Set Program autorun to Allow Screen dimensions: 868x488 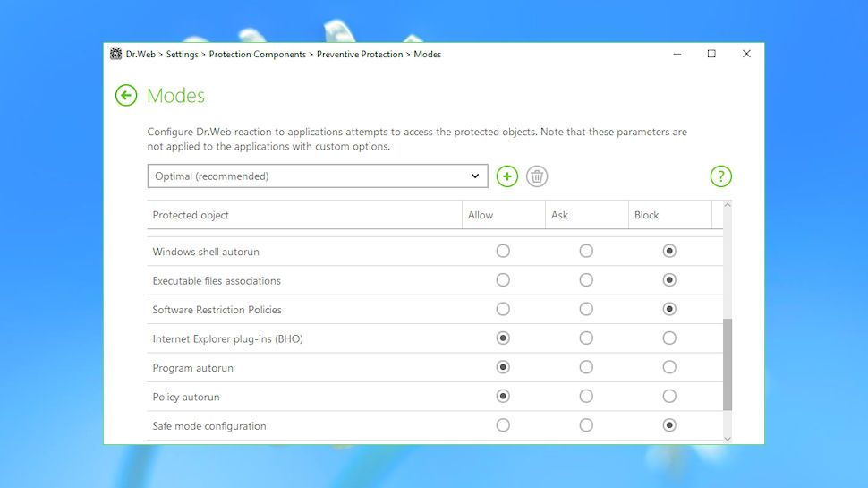(x=503, y=367)
